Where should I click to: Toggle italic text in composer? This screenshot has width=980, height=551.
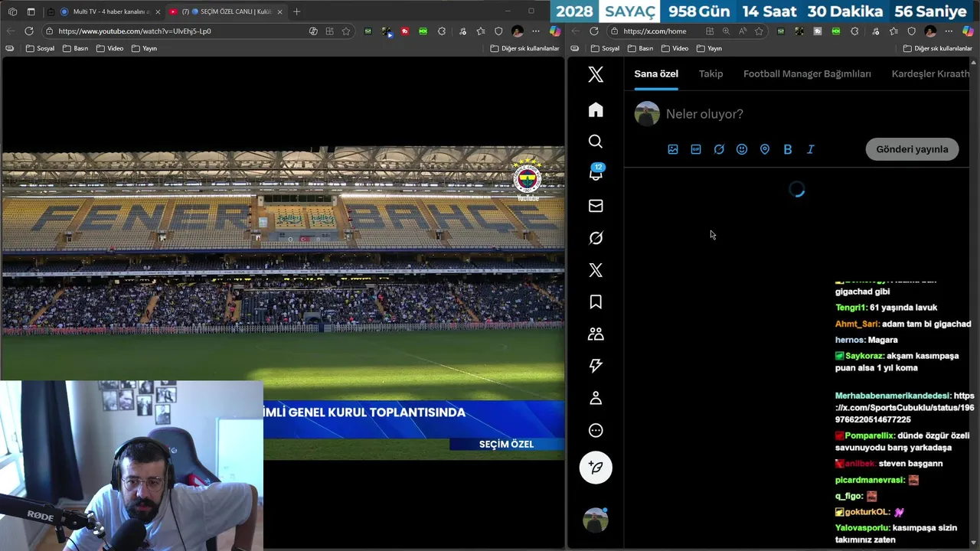[811, 149]
